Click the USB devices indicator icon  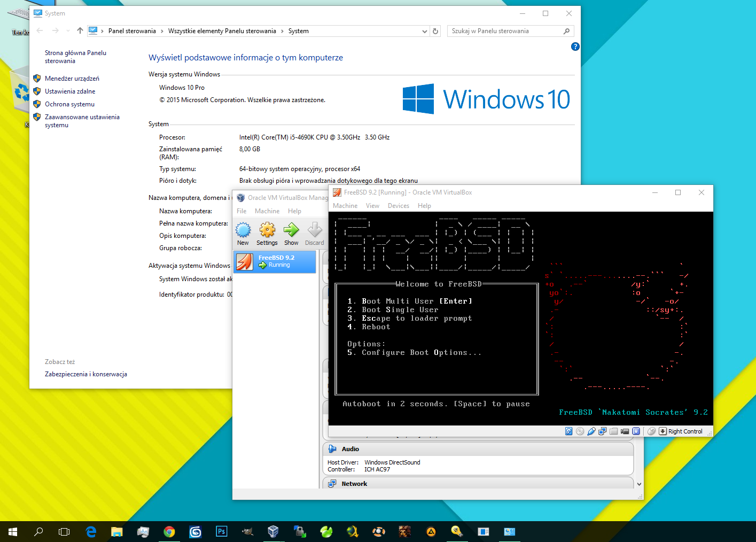pyautogui.click(x=591, y=431)
